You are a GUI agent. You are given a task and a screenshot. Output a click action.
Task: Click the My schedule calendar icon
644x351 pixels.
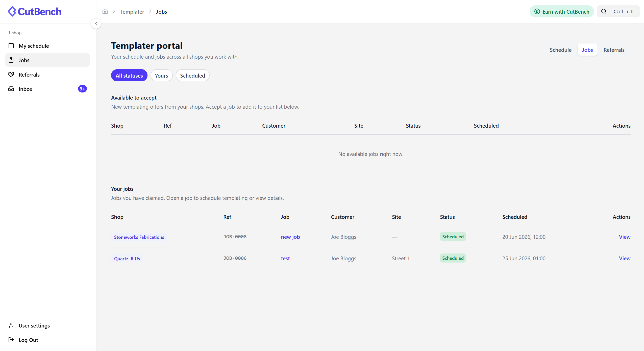point(11,46)
